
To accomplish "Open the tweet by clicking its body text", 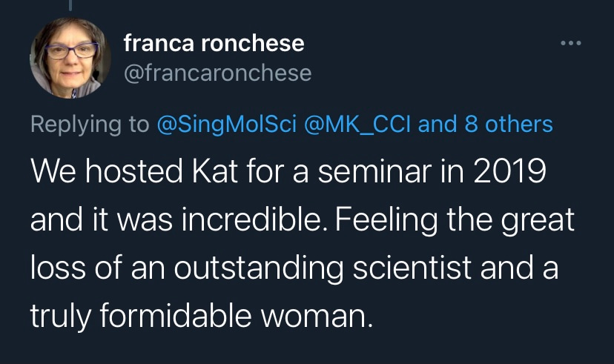I will (x=297, y=245).
